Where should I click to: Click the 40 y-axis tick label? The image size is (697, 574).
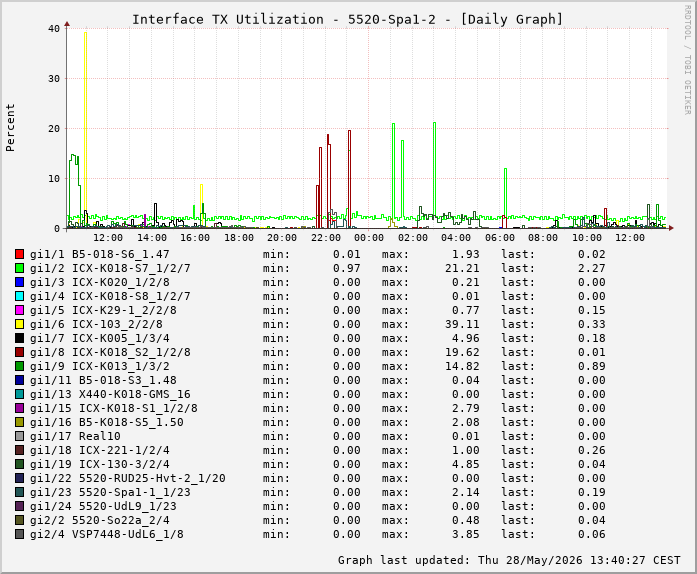pos(54,28)
